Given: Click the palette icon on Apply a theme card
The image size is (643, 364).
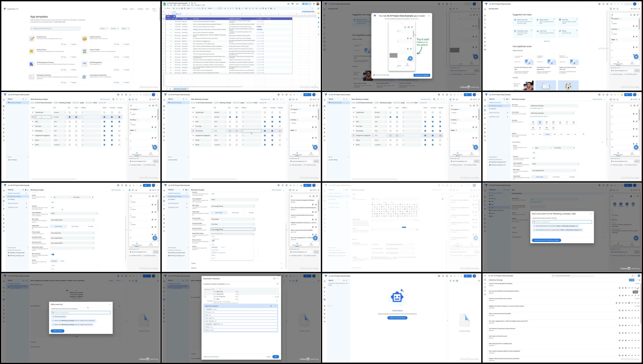Looking at the screenshot, I should (x=537, y=20).
